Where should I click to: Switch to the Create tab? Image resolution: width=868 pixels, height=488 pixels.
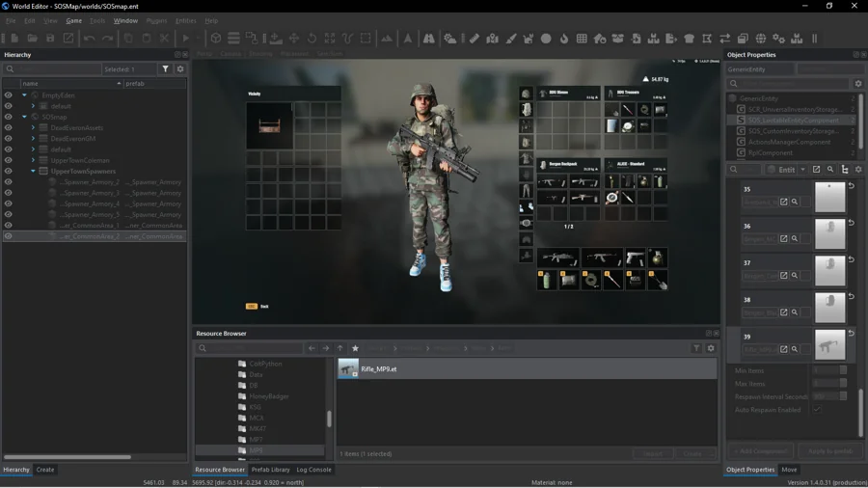[x=44, y=469]
